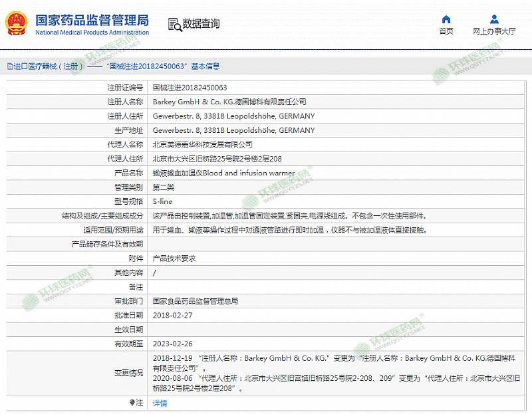This screenshot has height=414, width=532.
Task: Open the 首页 menu label
Action: click(446, 31)
